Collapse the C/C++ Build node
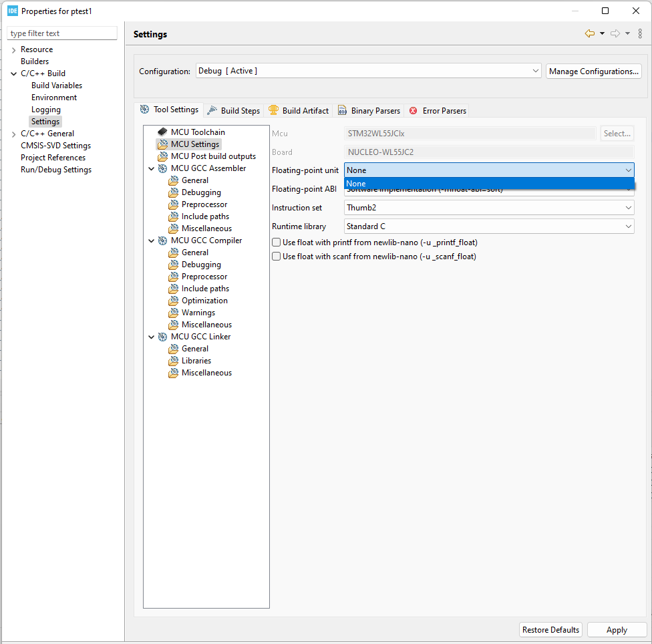This screenshot has height=644, width=652. [x=14, y=73]
